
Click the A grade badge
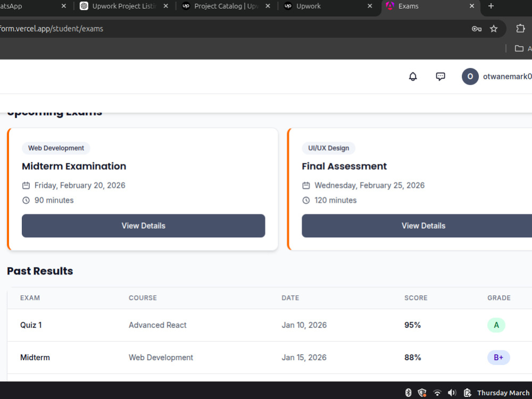pyautogui.click(x=496, y=325)
